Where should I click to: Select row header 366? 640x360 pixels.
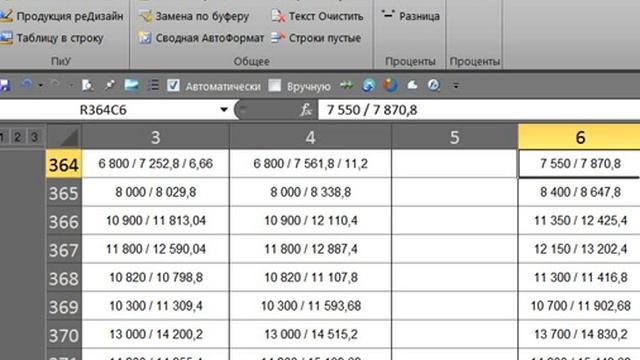pos(64,221)
